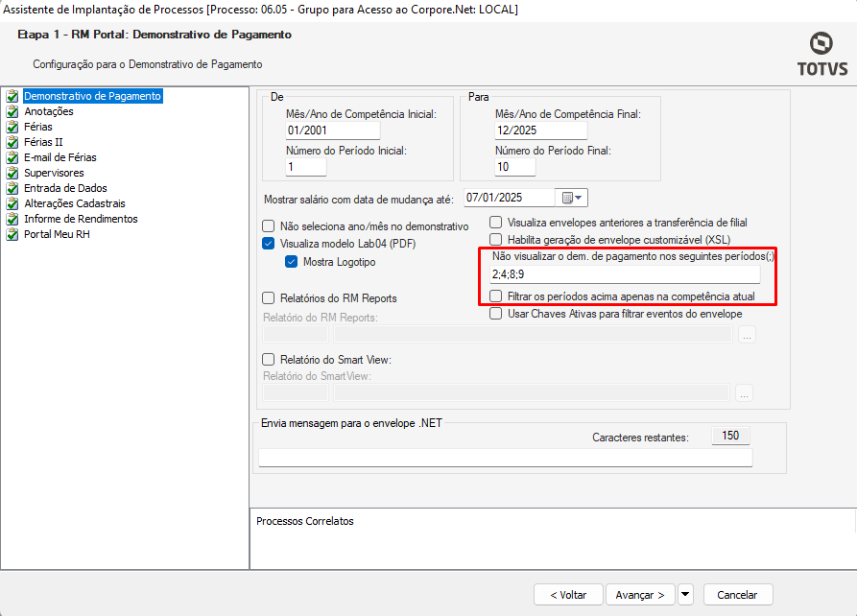Enable Relatórios do RM Reports checkbox
This screenshot has width=857, height=616.
coord(269,297)
